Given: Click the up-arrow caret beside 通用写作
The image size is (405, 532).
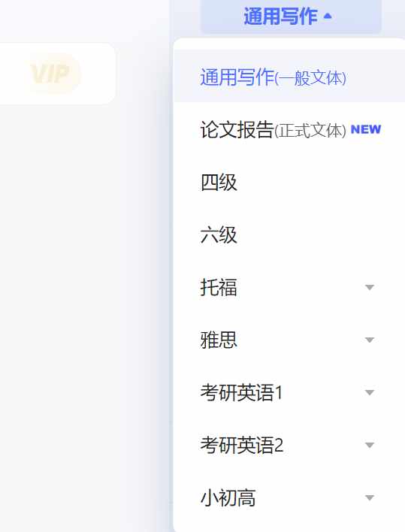Looking at the screenshot, I should pyautogui.click(x=328, y=16).
